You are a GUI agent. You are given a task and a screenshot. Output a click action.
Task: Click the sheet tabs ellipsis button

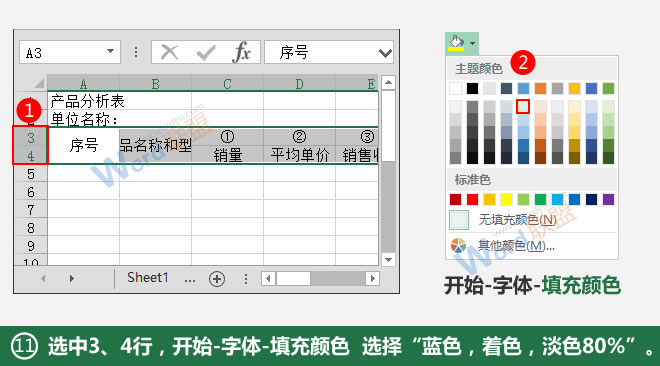[190, 280]
